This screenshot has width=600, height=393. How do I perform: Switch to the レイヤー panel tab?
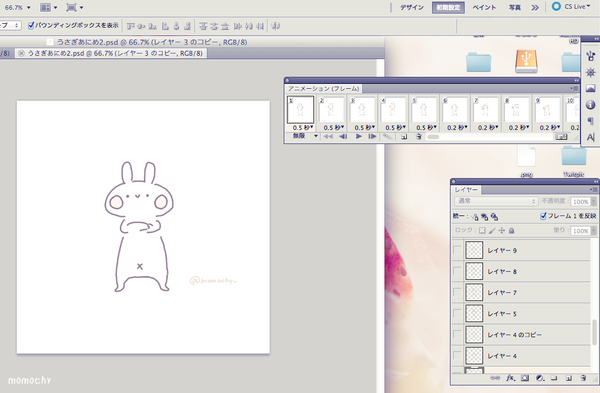(x=466, y=189)
